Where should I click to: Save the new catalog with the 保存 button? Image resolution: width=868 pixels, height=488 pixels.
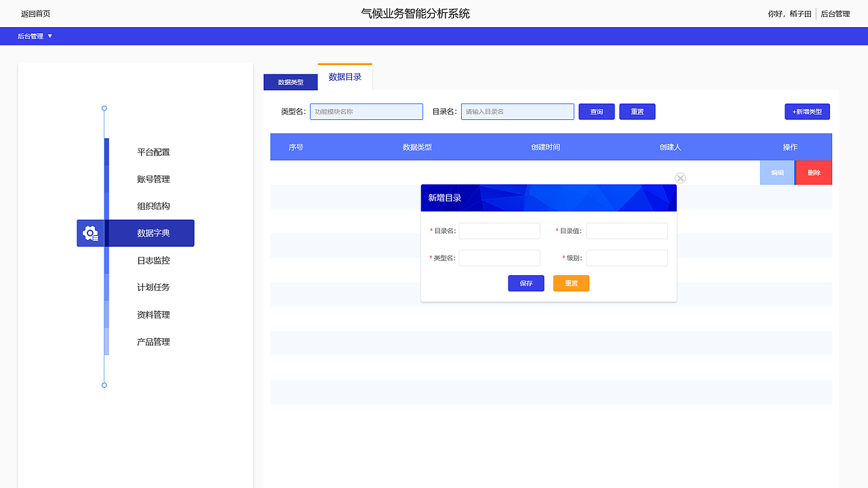pos(526,283)
